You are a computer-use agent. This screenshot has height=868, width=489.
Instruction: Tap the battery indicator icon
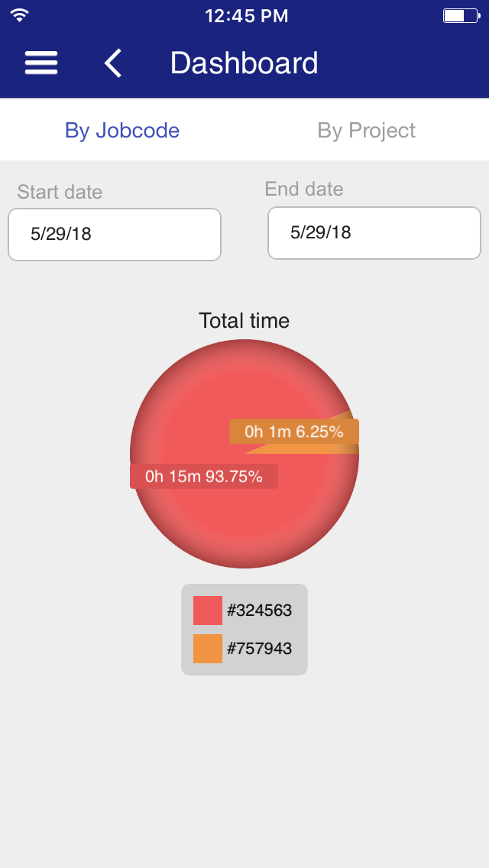(x=461, y=15)
